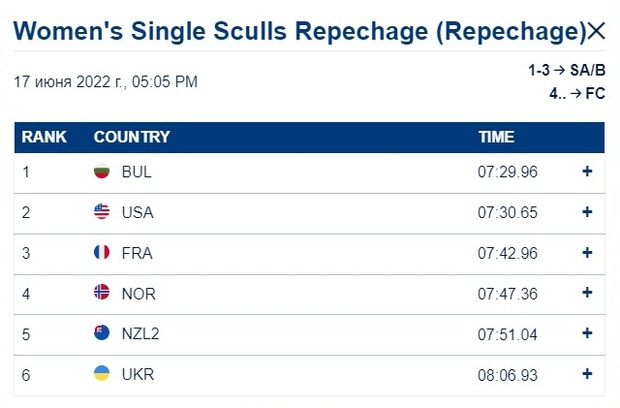Click the Norway flag icon
The image size is (620, 408).
[102, 292]
